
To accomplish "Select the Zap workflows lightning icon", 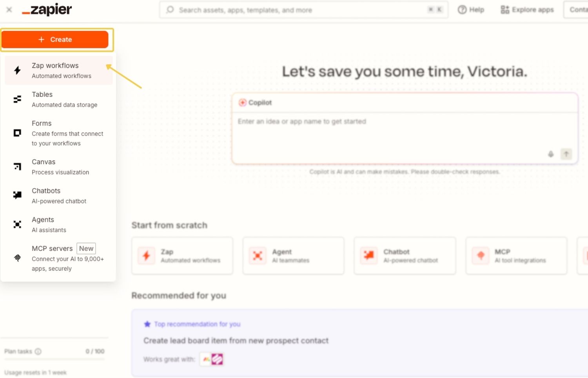I will pos(17,71).
